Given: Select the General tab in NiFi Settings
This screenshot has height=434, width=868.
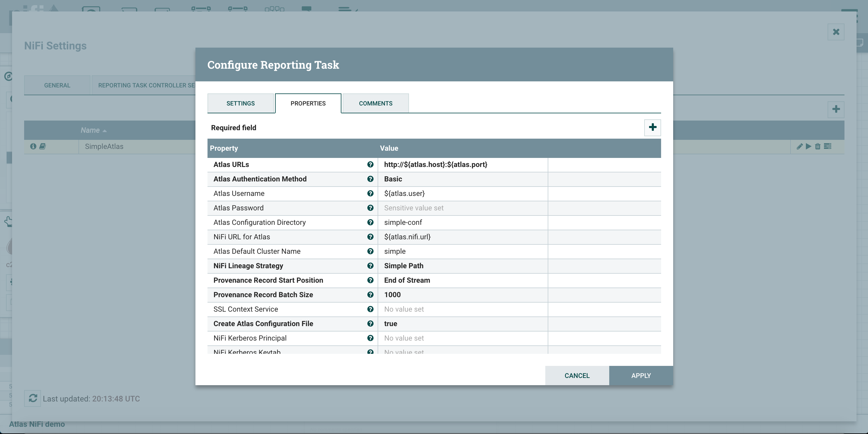Looking at the screenshot, I should [x=57, y=85].
